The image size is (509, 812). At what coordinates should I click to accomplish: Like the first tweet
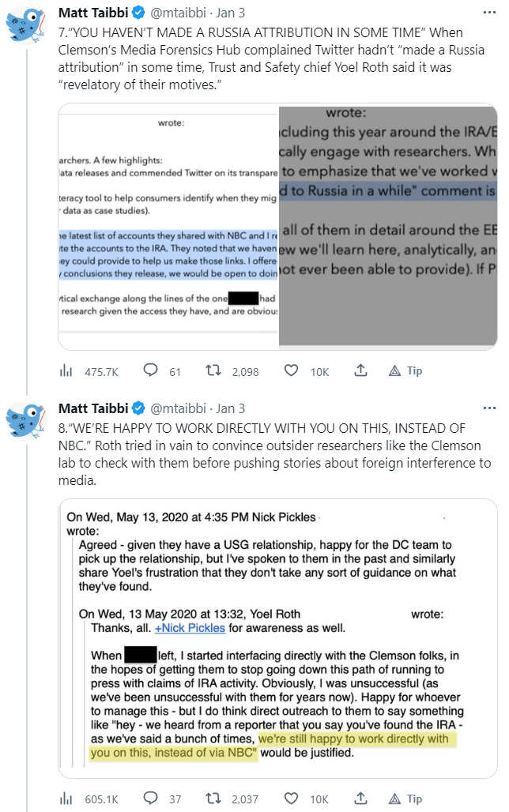(x=291, y=371)
